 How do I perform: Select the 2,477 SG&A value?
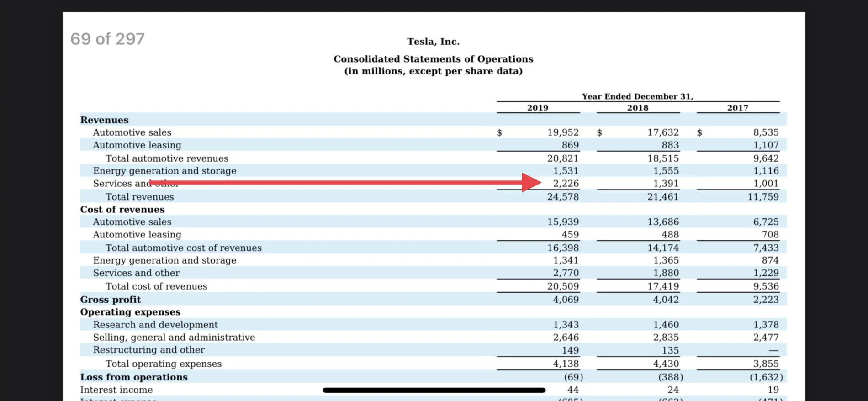766,337
